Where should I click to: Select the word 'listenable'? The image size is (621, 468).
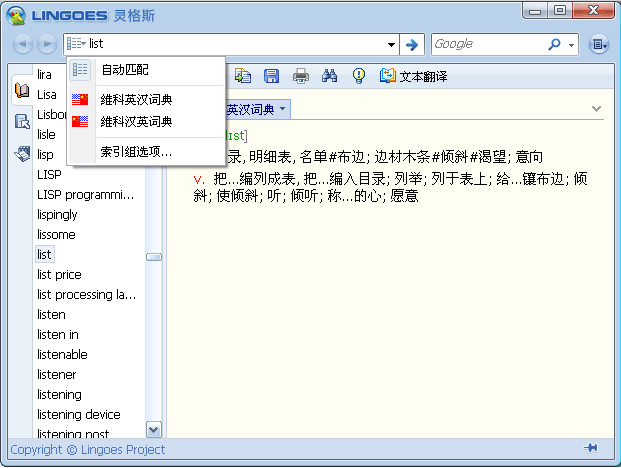(62, 355)
